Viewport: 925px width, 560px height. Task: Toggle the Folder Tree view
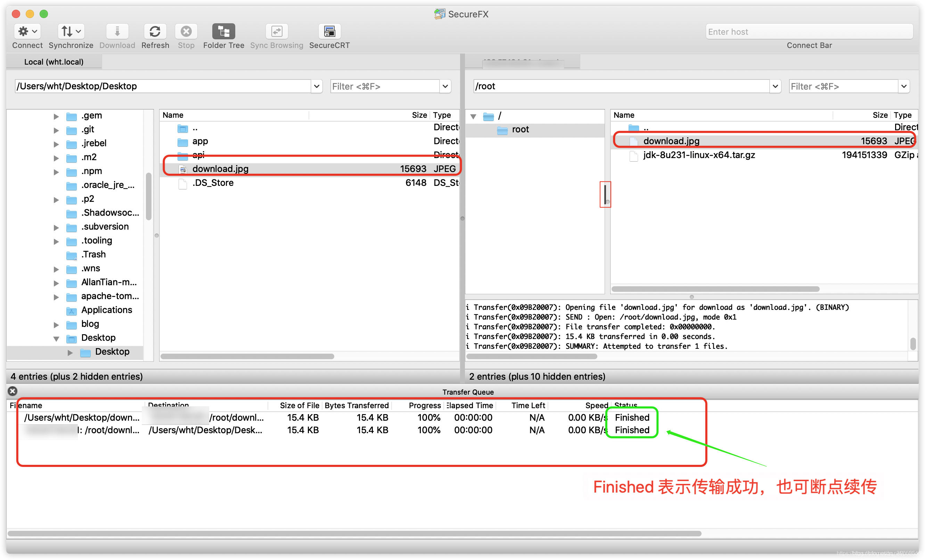pos(223,32)
